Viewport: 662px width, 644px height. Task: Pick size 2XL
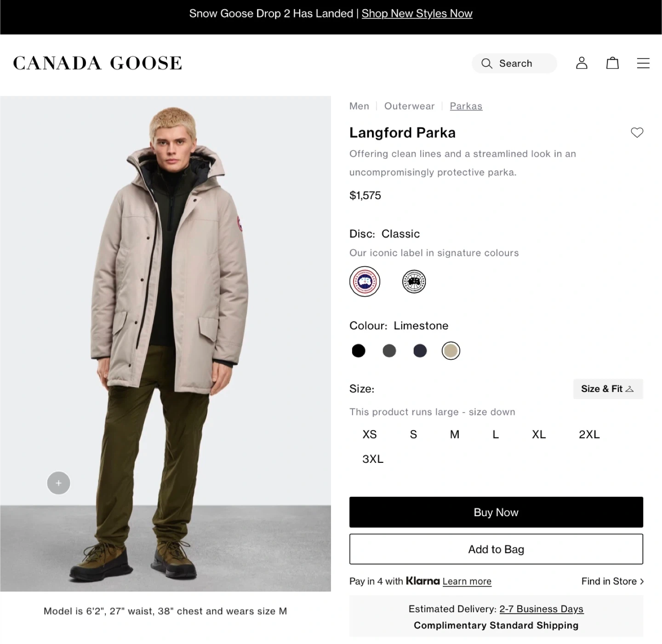pyautogui.click(x=589, y=434)
